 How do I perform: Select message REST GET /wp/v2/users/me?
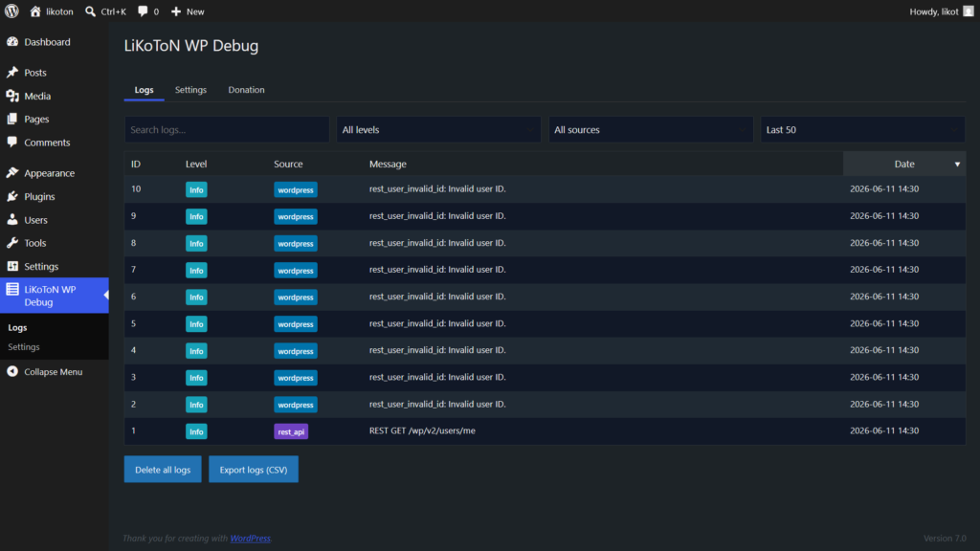click(x=422, y=430)
